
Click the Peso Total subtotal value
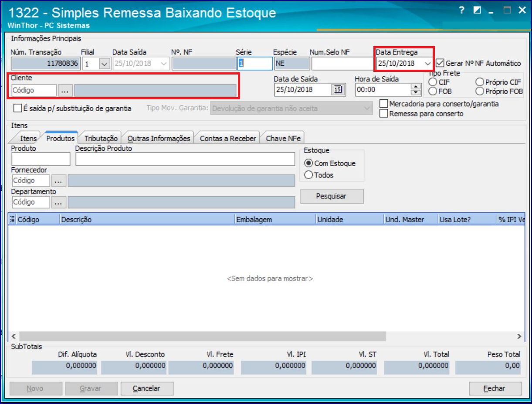[488, 367]
